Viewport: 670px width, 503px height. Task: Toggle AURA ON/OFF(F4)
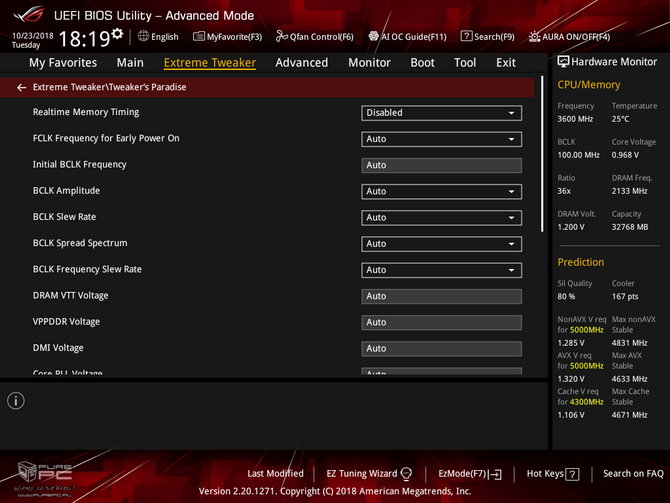click(x=569, y=37)
